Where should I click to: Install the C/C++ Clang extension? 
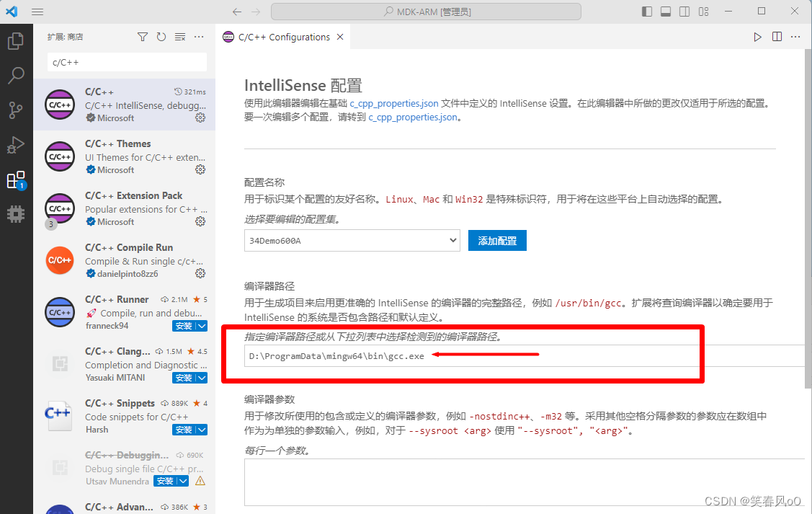(184, 378)
